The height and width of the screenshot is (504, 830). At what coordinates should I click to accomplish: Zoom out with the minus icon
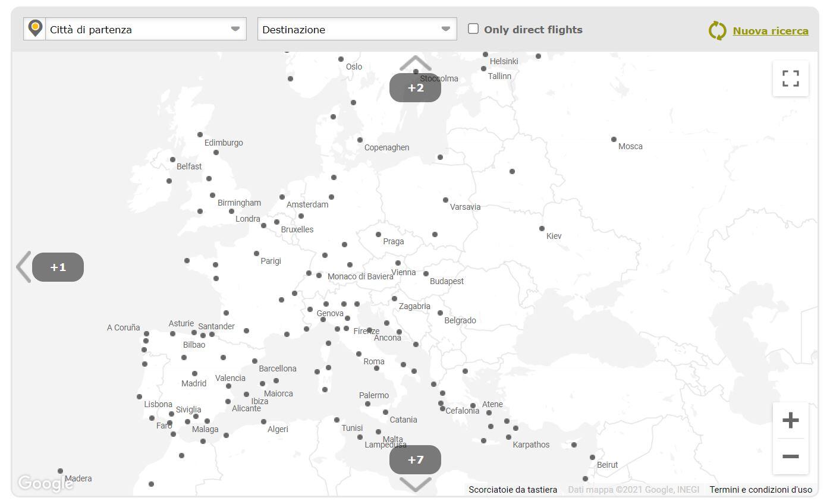coord(790,456)
